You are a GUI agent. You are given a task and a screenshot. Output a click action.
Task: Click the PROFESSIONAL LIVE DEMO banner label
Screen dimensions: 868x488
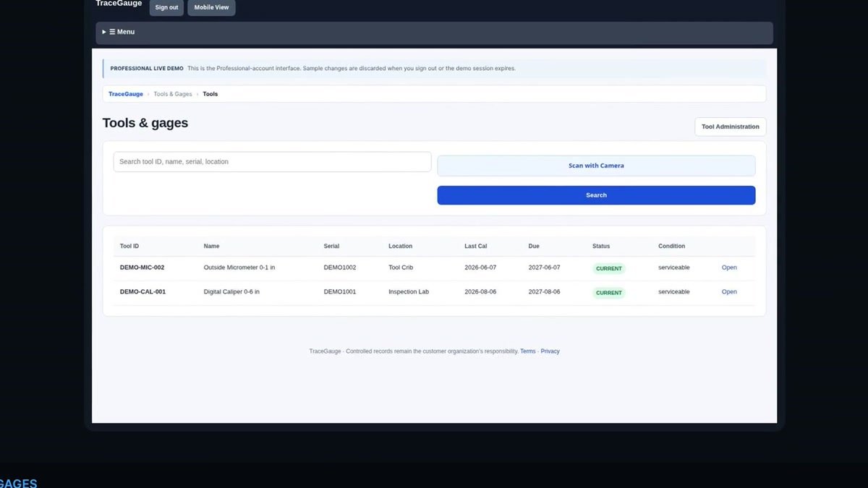pos(147,69)
